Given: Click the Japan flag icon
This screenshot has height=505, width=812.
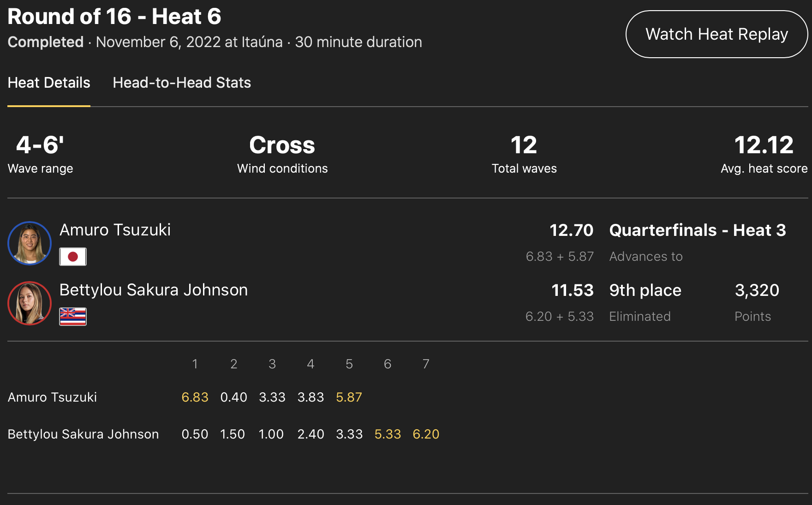Looking at the screenshot, I should pyautogui.click(x=73, y=257).
